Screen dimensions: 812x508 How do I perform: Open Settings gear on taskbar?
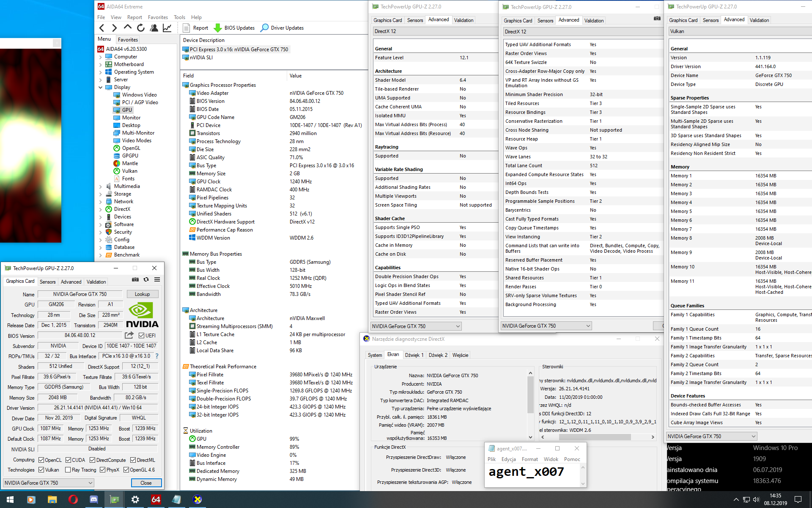tap(135, 500)
